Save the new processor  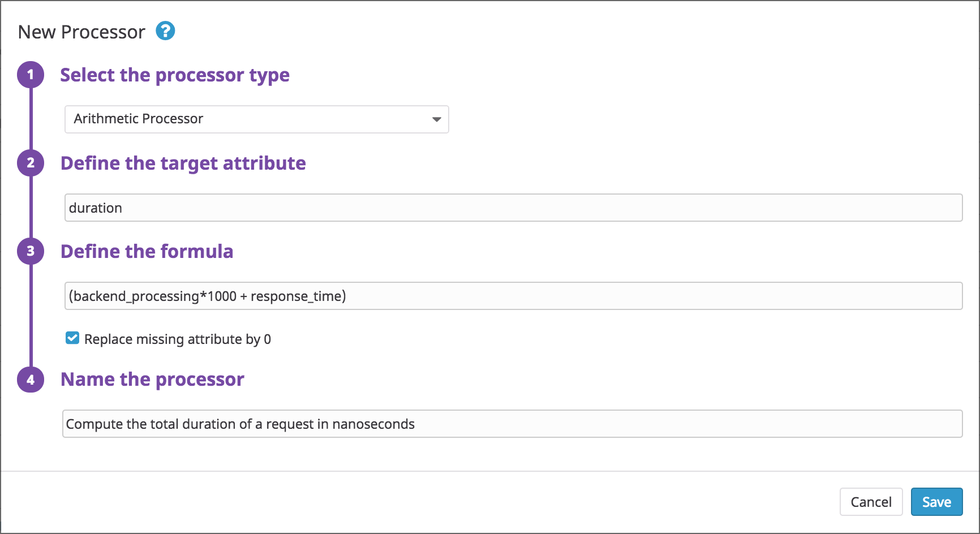point(936,502)
